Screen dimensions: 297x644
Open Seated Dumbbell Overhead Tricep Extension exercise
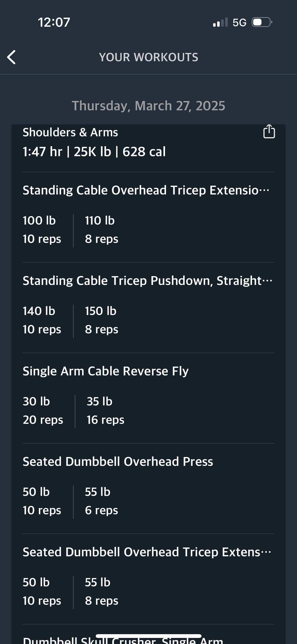coord(147,552)
